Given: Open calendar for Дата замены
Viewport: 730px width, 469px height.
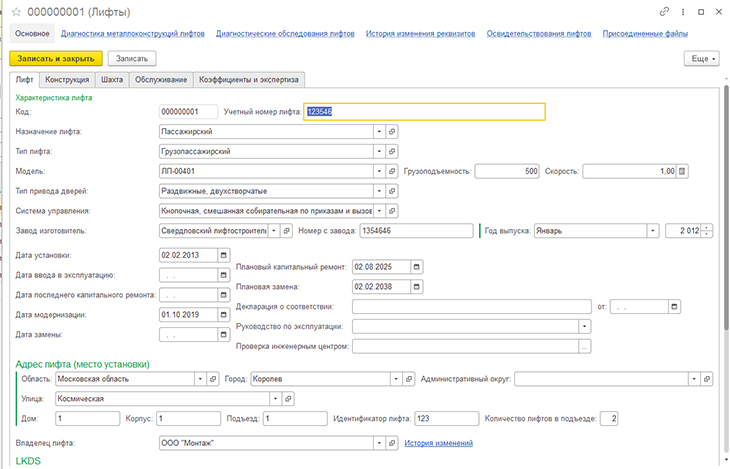Looking at the screenshot, I should tap(223, 334).
